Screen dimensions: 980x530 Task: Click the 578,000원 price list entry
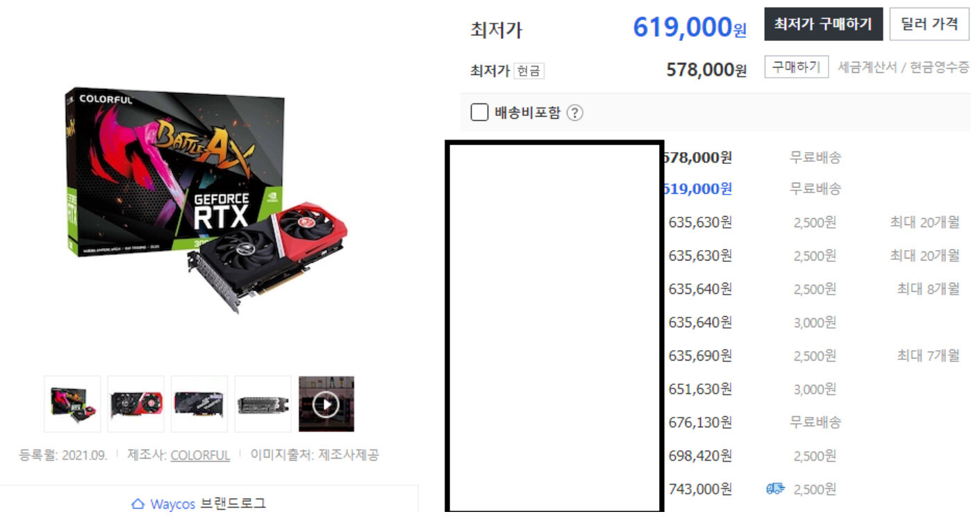(x=697, y=158)
